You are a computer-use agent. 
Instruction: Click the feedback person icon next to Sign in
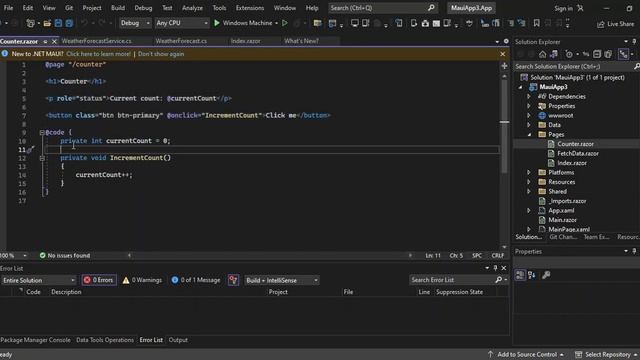point(580,8)
